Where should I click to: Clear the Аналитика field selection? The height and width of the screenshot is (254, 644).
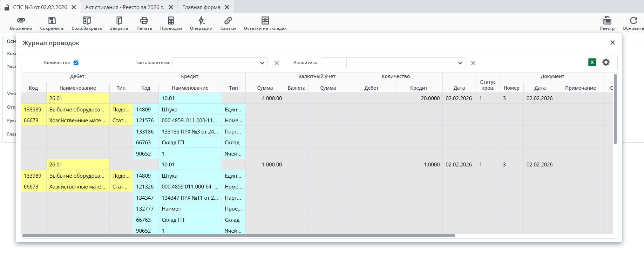pos(473,63)
